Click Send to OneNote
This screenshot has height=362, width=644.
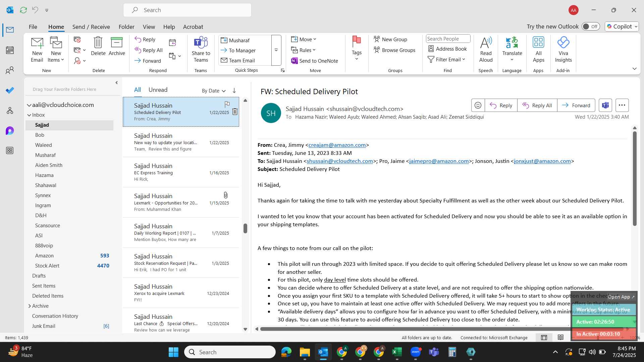pyautogui.click(x=315, y=61)
